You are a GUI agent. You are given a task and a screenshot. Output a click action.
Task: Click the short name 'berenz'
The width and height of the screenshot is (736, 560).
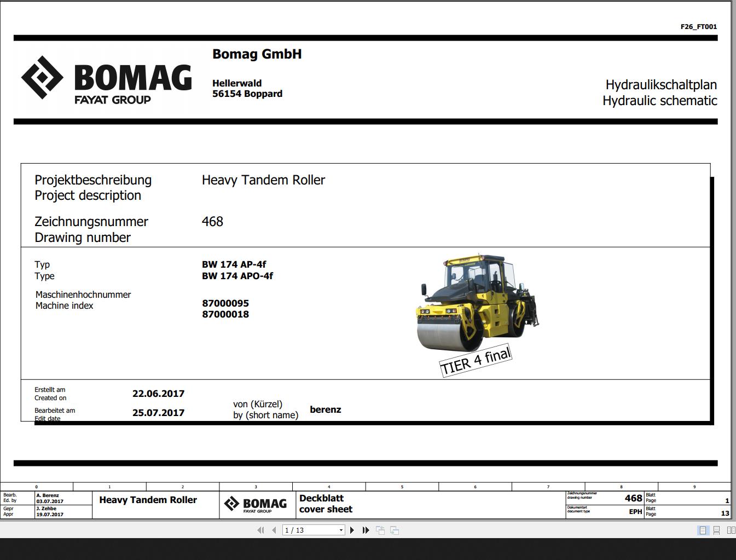pos(326,409)
